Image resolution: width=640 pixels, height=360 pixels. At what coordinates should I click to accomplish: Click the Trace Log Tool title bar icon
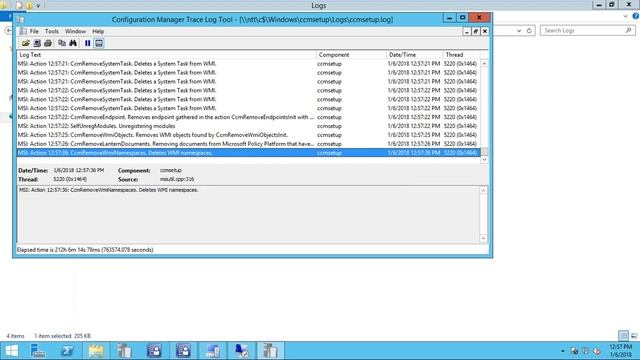tap(21, 20)
